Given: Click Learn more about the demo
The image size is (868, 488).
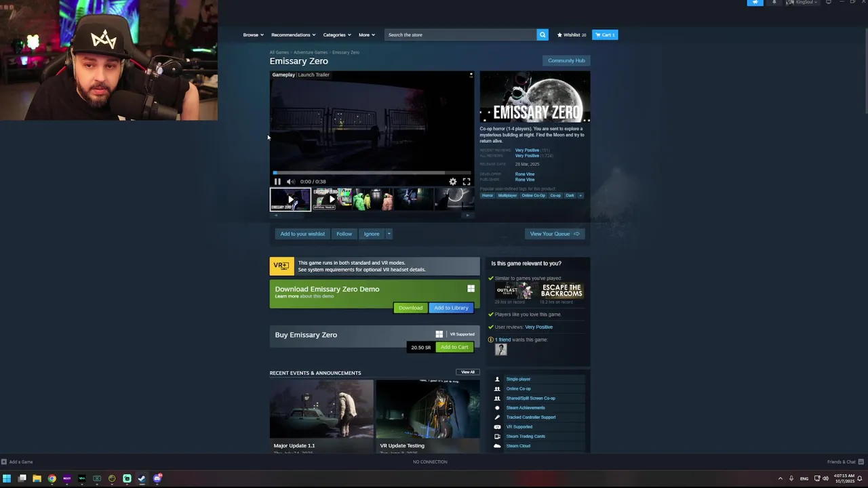Looking at the screenshot, I should pos(287,296).
